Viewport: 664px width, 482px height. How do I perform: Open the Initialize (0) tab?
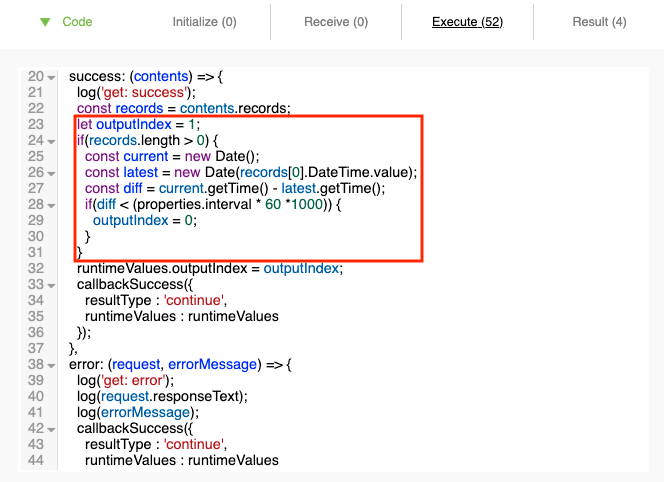tap(204, 22)
